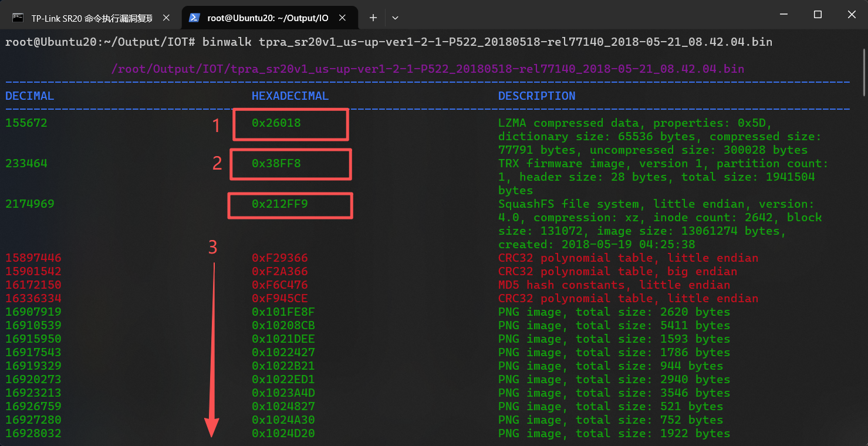Select red decimal offset 16336334

33,298
